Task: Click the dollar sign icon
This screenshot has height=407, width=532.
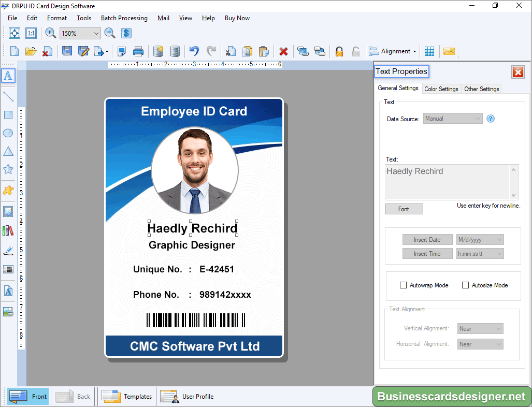Action: pos(126,33)
